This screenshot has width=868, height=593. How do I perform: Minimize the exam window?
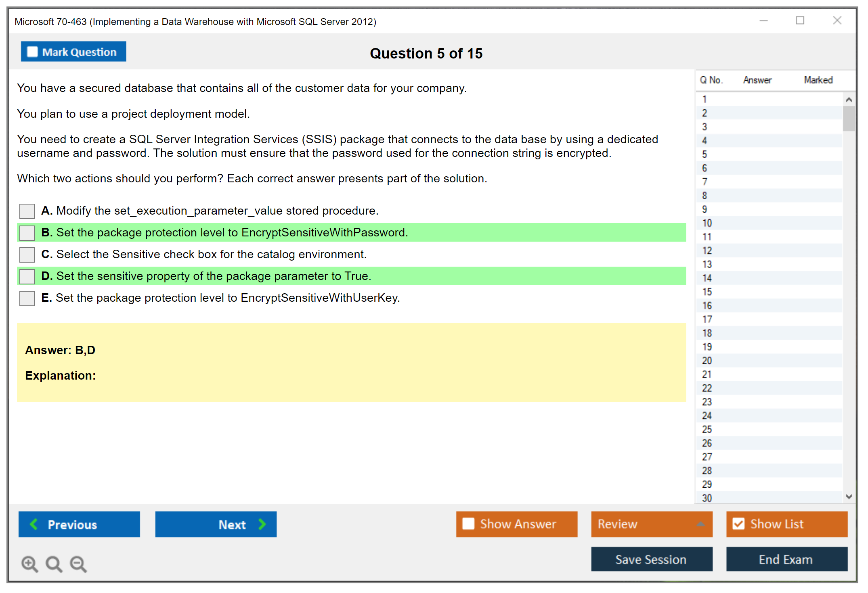point(763,21)
